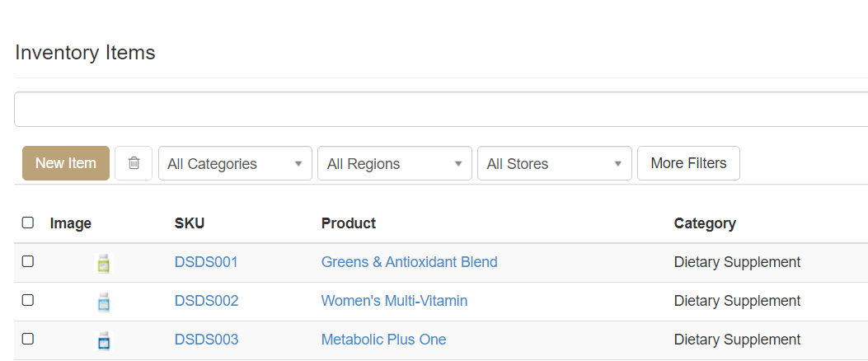Open the More Filters options
The height and width of the screenshot is (361, 868).
(688, 163)
